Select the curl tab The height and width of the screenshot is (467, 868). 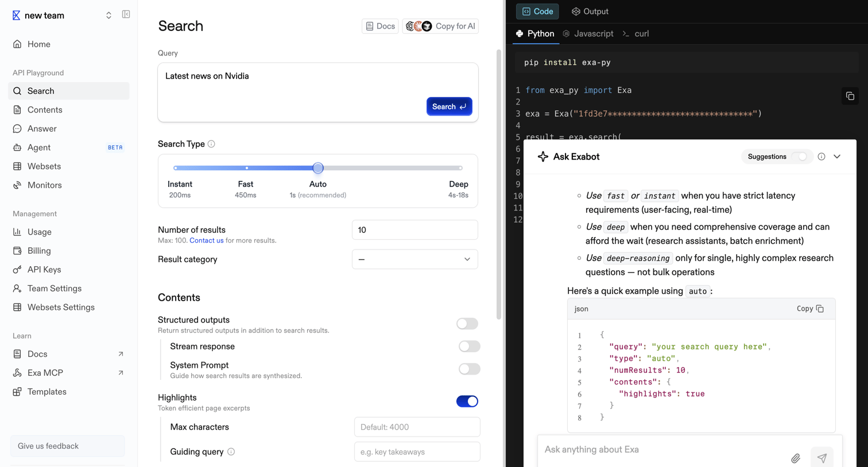pyautogui.click(x=635, y=34)
